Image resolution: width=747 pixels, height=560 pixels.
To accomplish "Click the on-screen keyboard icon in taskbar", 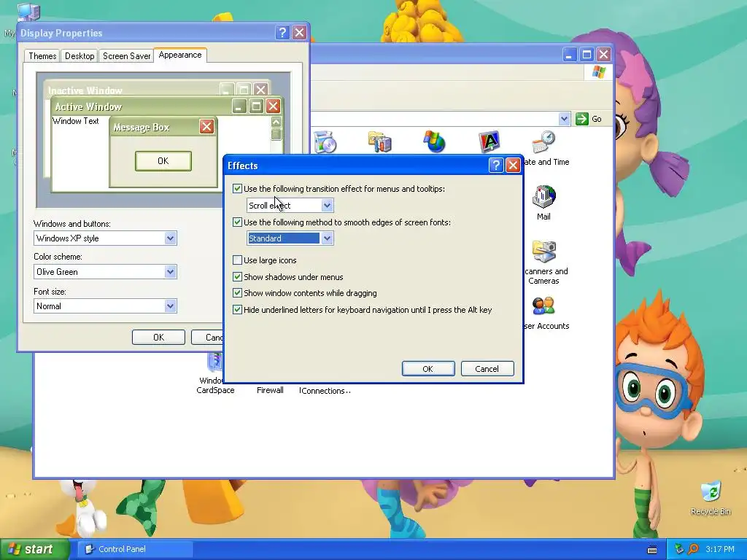I will (x=652, y=550).
